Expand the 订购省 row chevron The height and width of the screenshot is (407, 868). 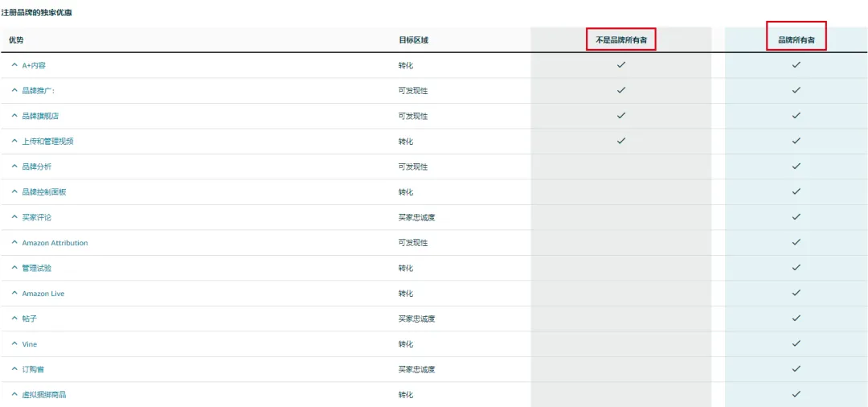point(15,368)
